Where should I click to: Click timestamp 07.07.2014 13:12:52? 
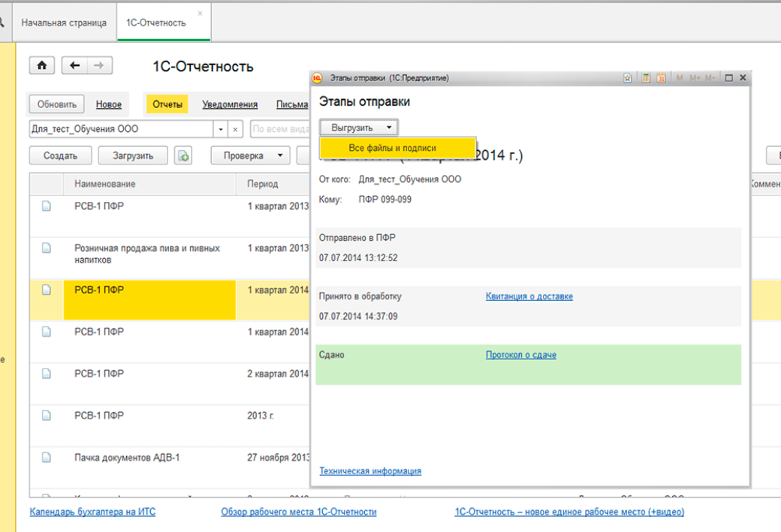(x=358, y=258)
